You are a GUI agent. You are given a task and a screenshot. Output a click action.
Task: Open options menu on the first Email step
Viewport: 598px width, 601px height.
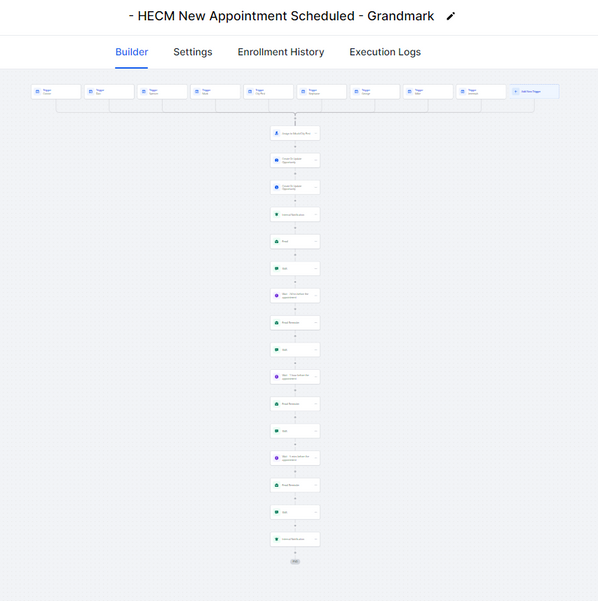(315, 241)
